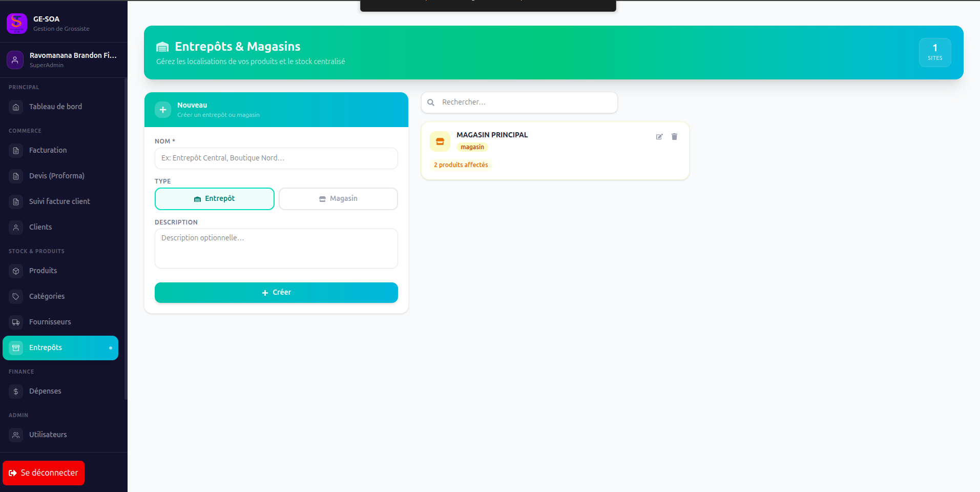980x492 pixels.
Task: Focus the Rechercher search field
Action: point(519,102)
